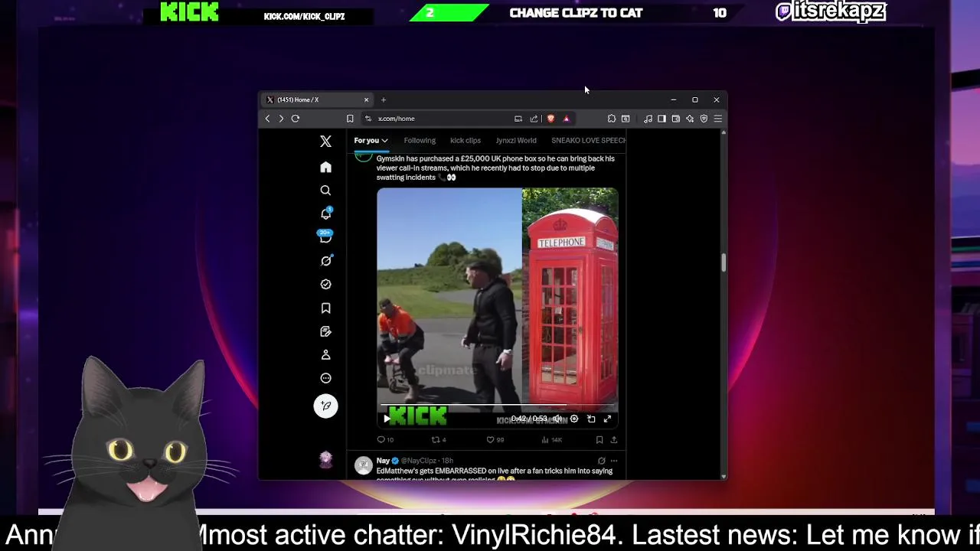Open Bookmarks from the X sidebar

(x=325, y=308)
